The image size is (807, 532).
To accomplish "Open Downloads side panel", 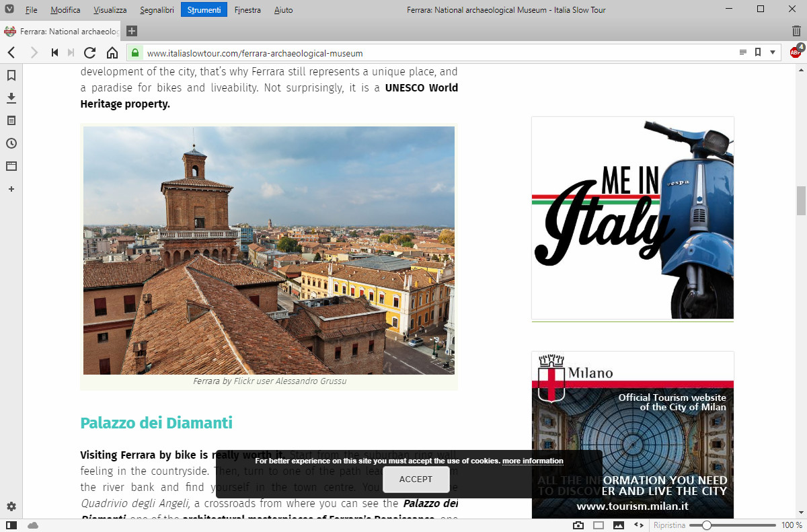I will pyautogui.click(x=11, y=98).
